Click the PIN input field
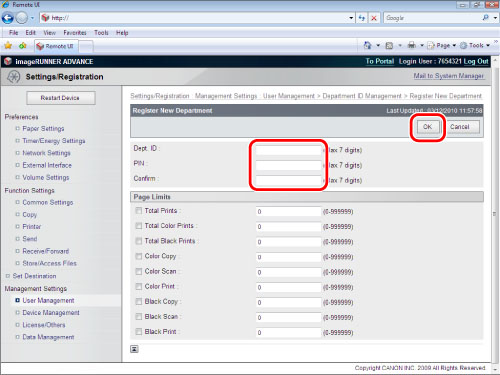Viewport: 500px width, 375px height. (288, 165)
